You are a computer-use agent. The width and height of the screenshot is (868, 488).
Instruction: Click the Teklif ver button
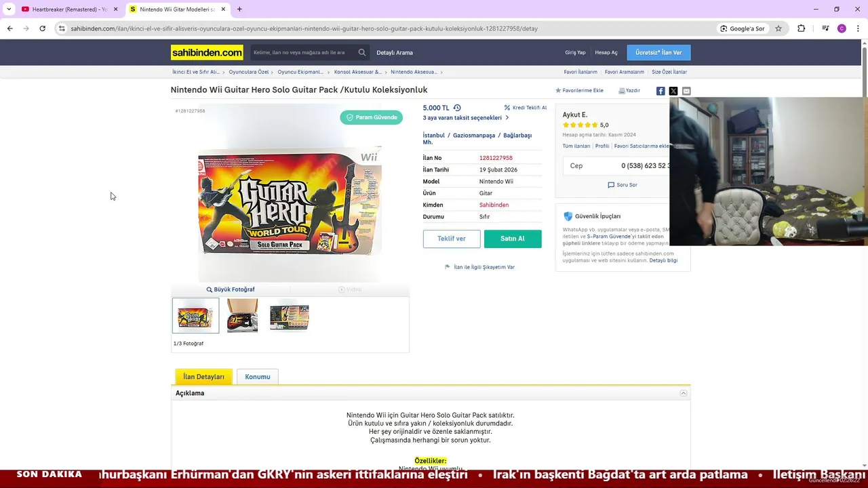(452, 239)
